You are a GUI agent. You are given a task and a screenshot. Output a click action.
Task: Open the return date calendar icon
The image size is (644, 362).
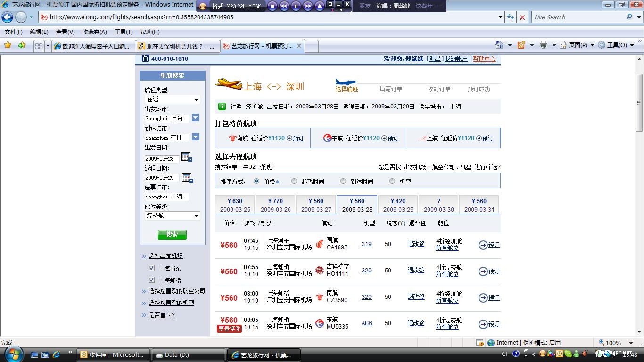[187, 178]
